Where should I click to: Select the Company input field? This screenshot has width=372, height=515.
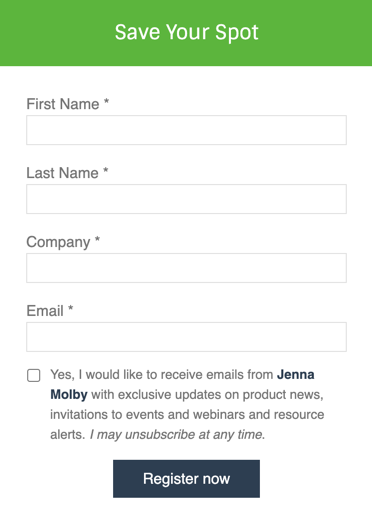pyautogui.click(x=186, y=268)
